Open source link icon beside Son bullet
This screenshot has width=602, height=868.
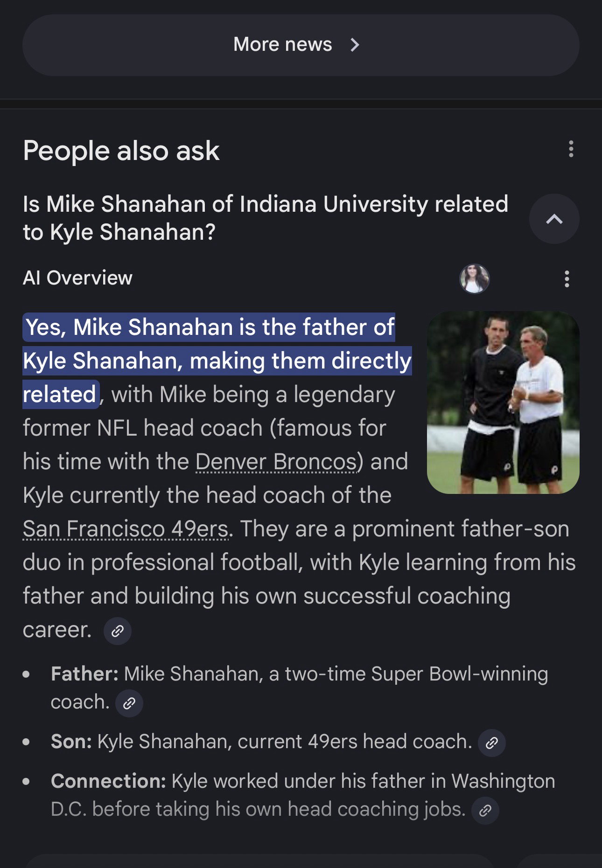pyautogui.click(x=492, y=743)
